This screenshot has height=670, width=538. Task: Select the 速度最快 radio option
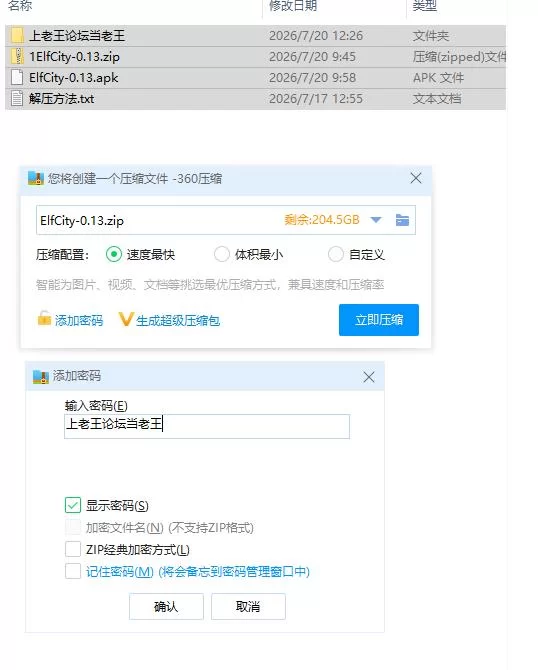pyautogui.click(x=114, y=255)
